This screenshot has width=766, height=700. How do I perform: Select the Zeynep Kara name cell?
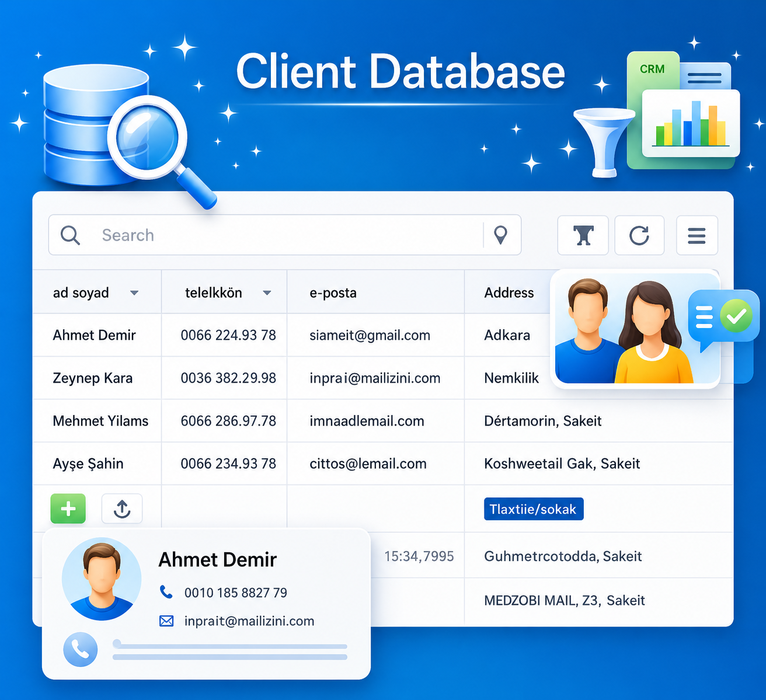click(93, 378)
